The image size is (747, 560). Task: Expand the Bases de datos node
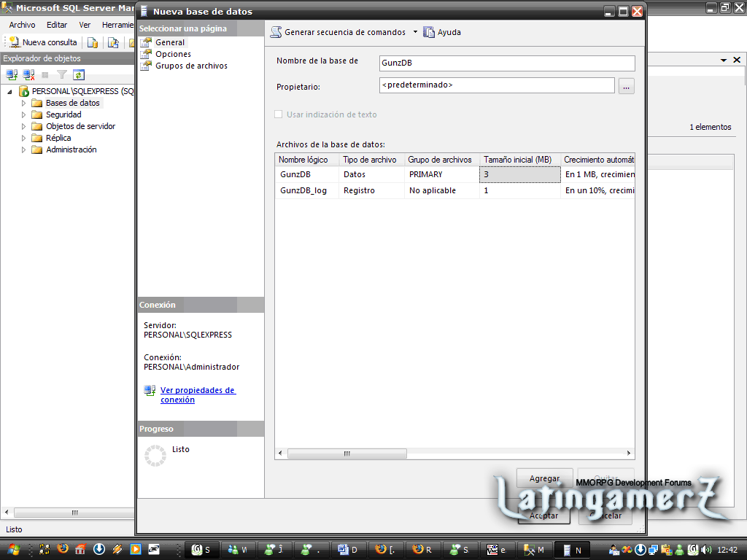coord(24,103)
